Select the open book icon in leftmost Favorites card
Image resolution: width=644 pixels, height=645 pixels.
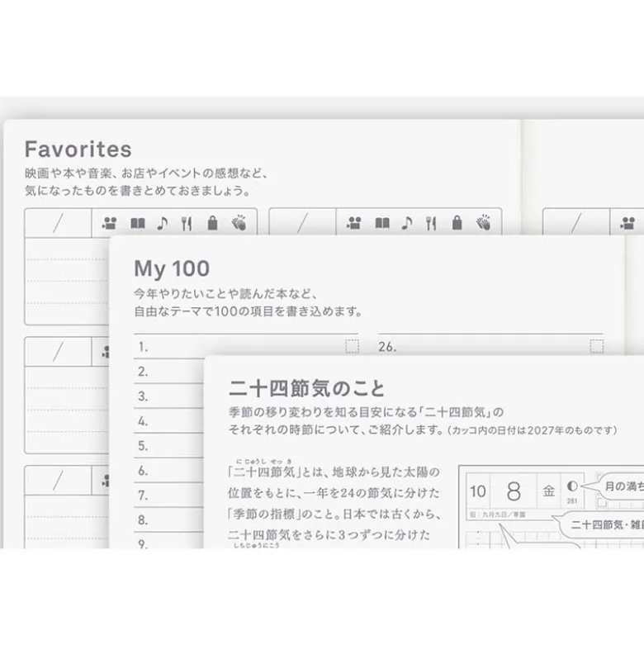[x=138, y=223]
